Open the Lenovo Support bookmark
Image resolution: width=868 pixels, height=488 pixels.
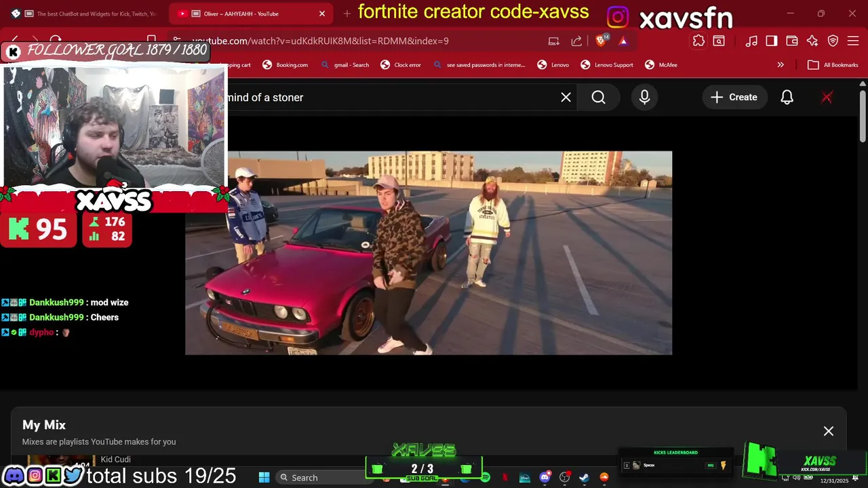607,65
